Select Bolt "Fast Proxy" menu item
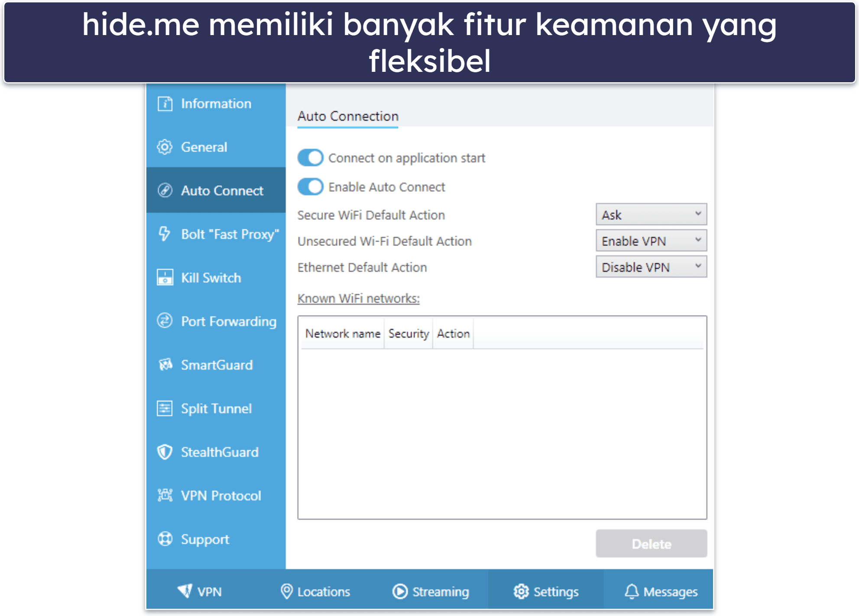The height and width of the screenshot is (616, 859). (x=216, y=234)
